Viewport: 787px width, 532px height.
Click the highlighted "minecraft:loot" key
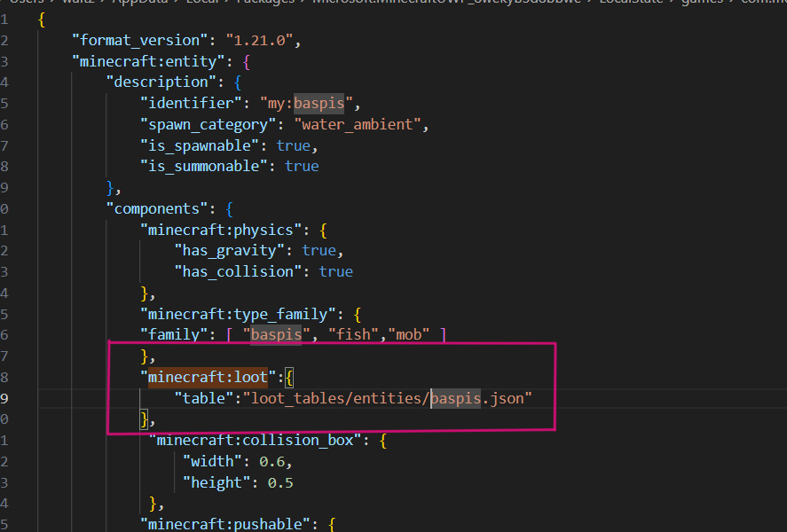209,377
